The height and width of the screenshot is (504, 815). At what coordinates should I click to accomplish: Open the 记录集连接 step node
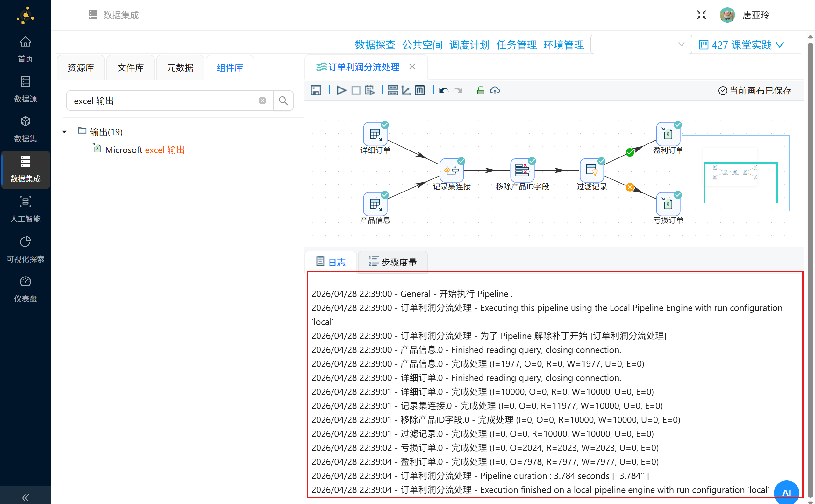click(x=451, y=170)
